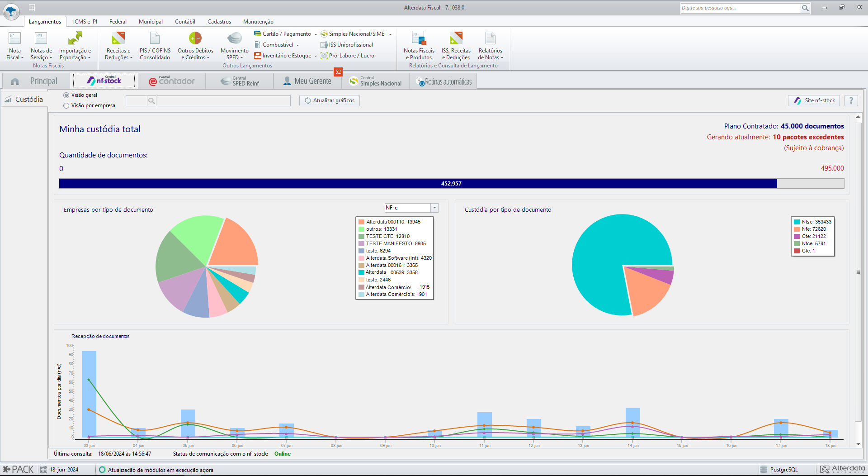This screenshot has width=868, height=476.
Task: Click the teal Nfse legend swatch
Action: coord(797,222)
